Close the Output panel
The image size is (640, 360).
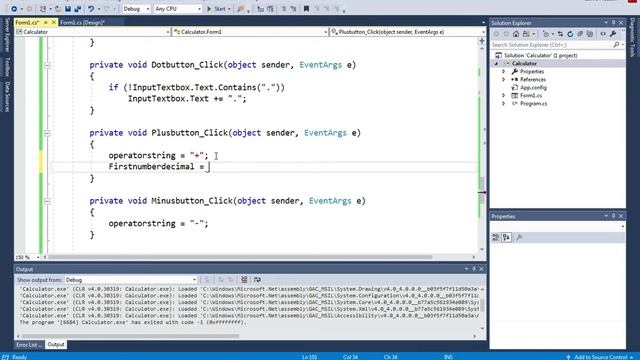point(481,269)
